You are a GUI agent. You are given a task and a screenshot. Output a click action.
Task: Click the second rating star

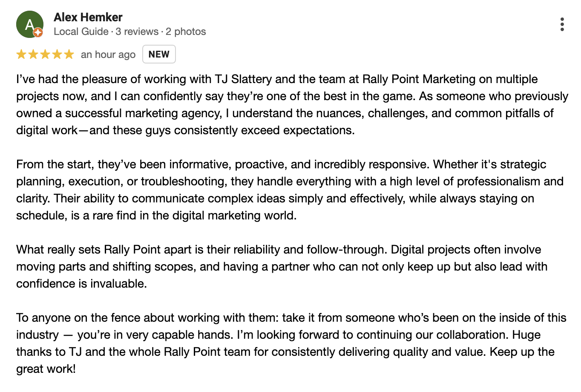pyautogui.click(x=33, y=55)
